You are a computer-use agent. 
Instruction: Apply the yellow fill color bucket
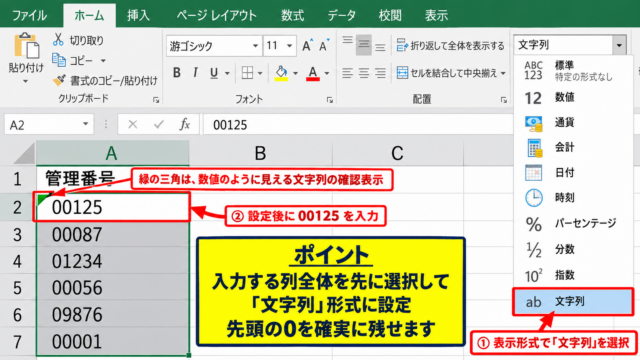(281, 73)
